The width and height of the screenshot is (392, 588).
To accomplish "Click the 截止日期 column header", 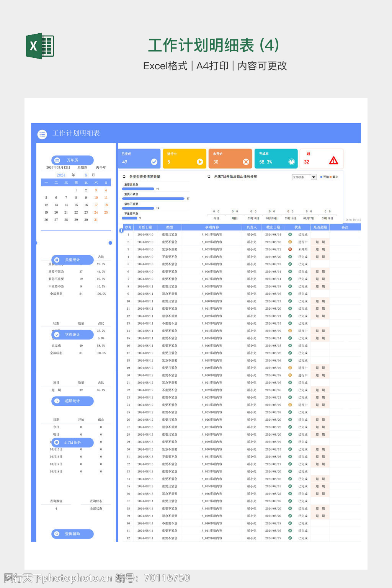I will pos(273,227).
